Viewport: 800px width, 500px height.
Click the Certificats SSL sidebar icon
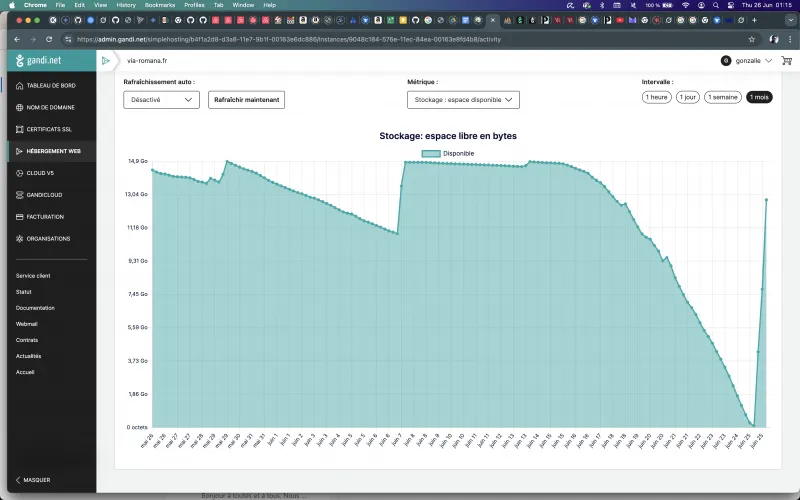[x=20, y=129]
